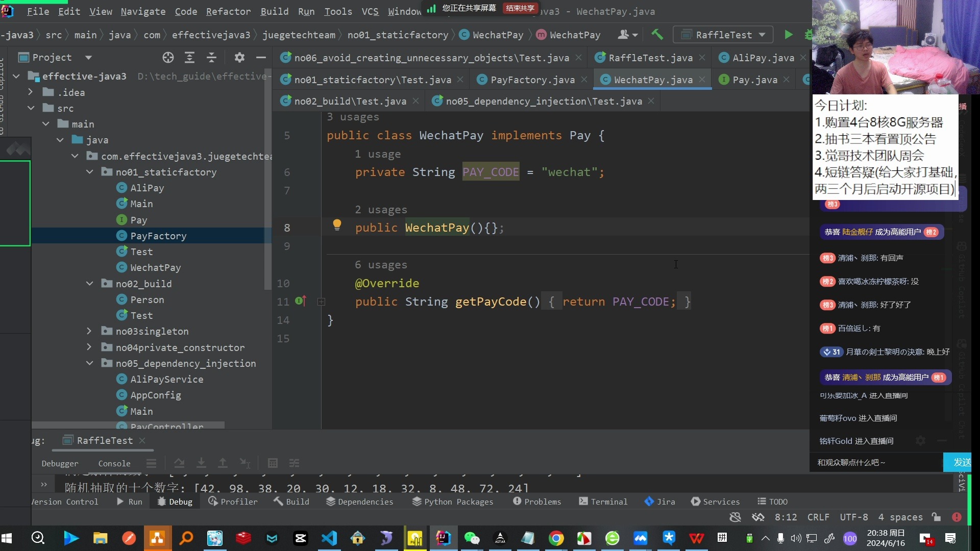Open the Problems tool window
The width and height of the screenshot is (980, 551).
point(536,502)
